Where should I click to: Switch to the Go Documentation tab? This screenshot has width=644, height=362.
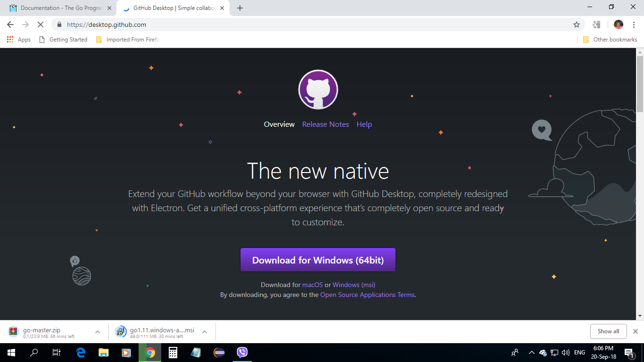click(x=59, y=8)
